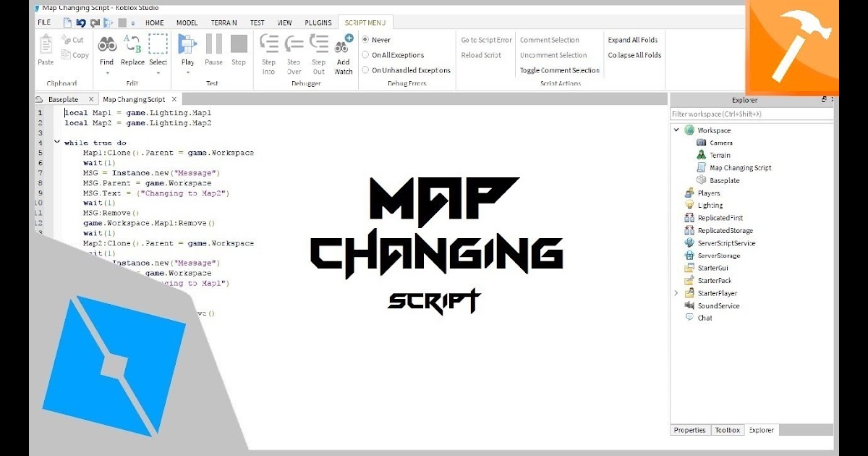Switch to the Toolbox panel tab
The image size is (868, 456).
tap(728, 430)
